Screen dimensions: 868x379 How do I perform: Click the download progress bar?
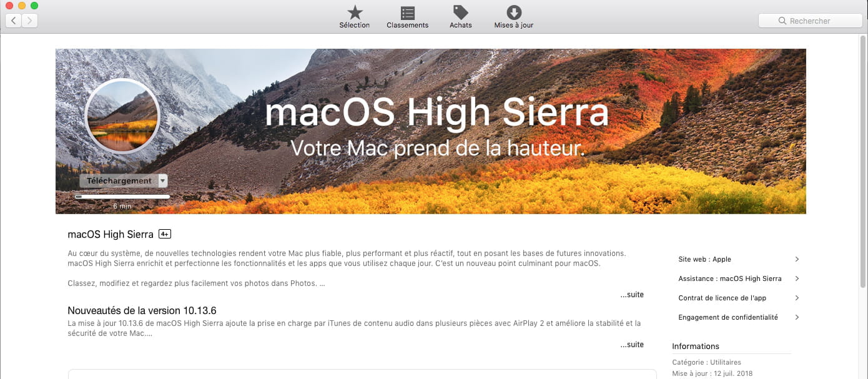tap(122, 197)
